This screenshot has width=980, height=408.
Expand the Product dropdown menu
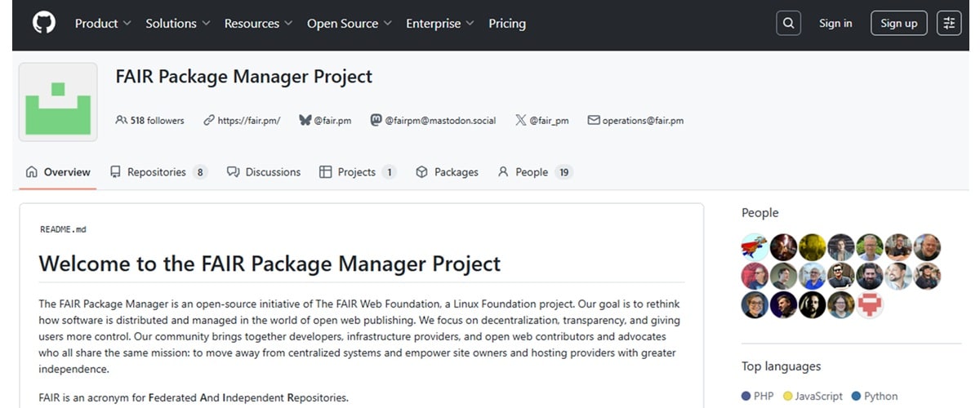coord(103,24)
